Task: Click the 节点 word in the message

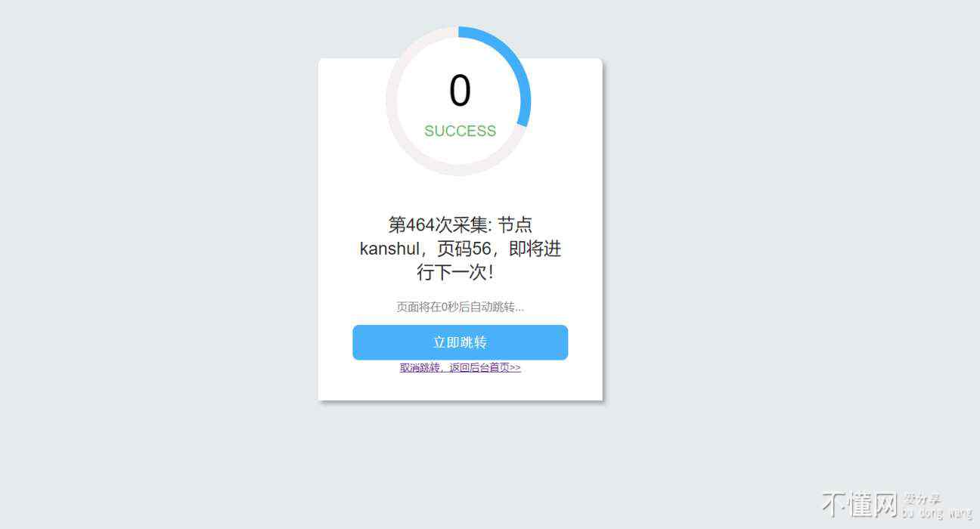Action: (515, 225)
